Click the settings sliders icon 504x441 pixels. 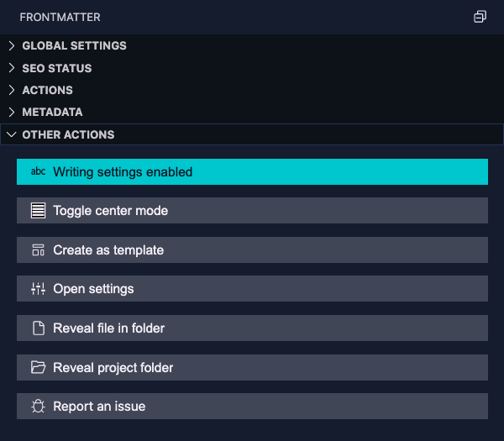(x=38, y=289)
